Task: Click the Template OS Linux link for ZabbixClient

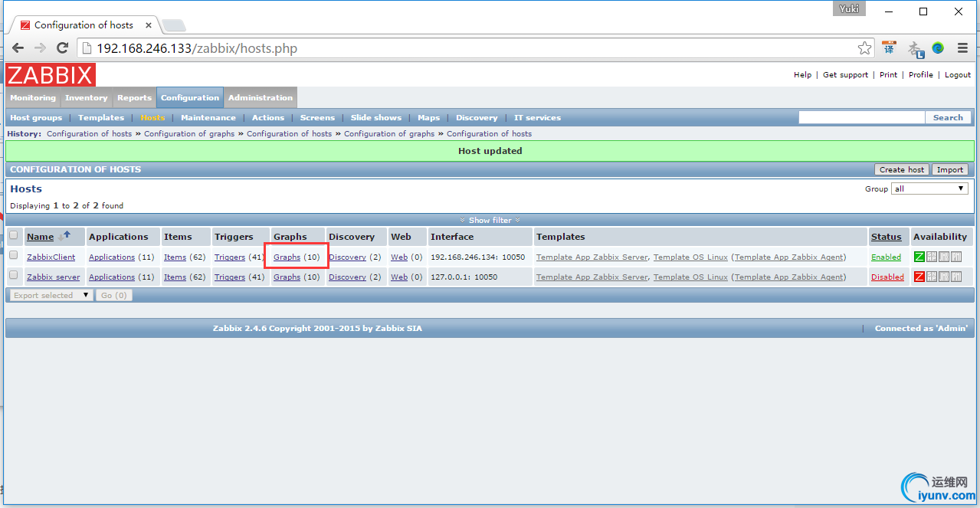Action: [690, 257]
